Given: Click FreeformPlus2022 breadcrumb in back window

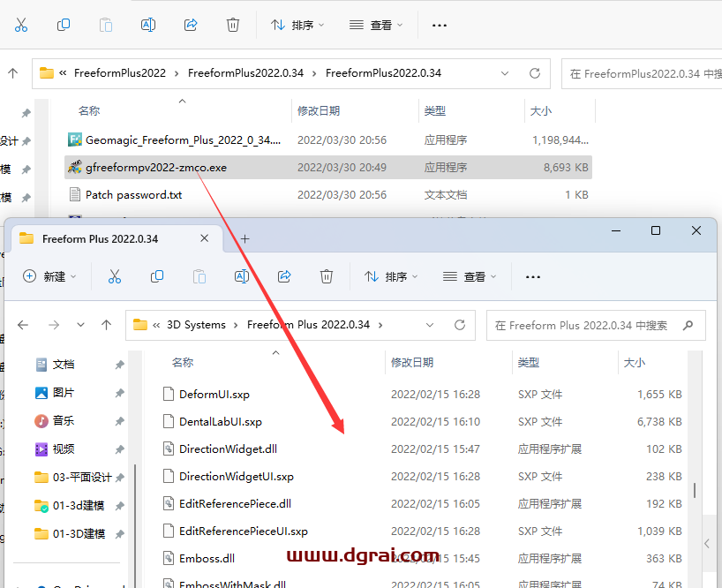Looking at the screenshot, I should point(120,73).
